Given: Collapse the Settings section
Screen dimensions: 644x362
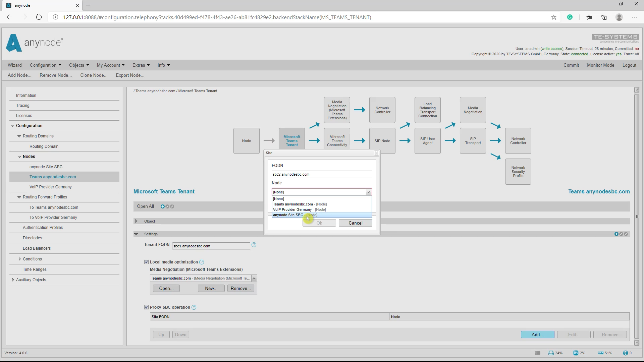Looking at the screenshot, I should tap(136, 234).
